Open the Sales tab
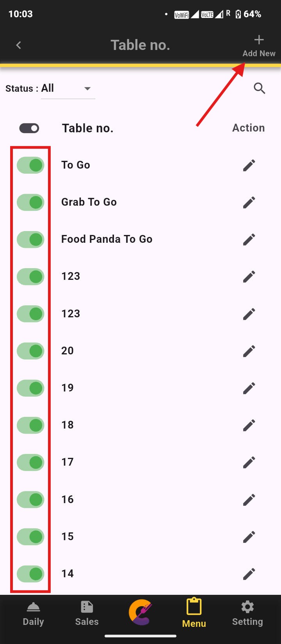Viewport: 281px width, 644px height. (x=87, y=614)
